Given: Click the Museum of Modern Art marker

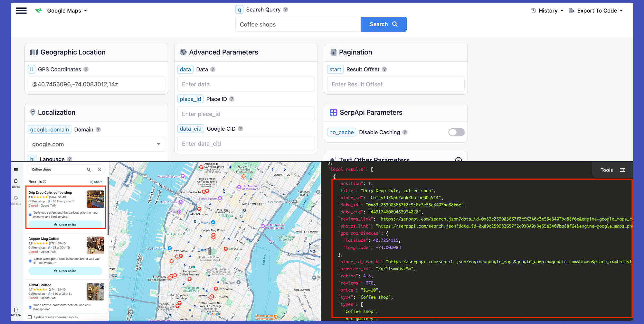Looking at the screenshot, I should coord(239,187).
